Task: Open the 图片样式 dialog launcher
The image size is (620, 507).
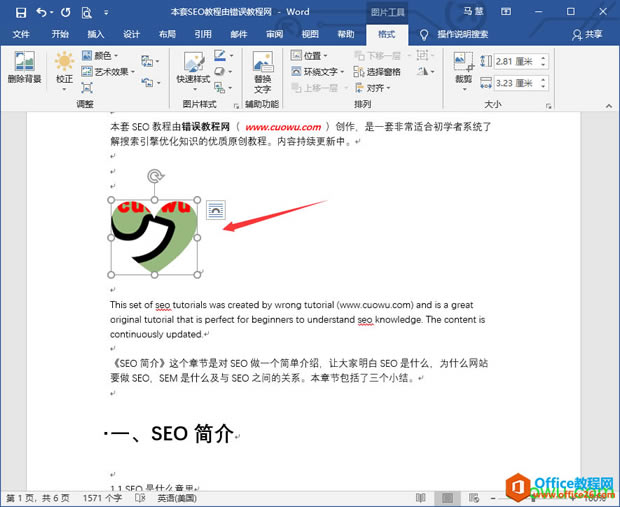Action: point(236,106)
